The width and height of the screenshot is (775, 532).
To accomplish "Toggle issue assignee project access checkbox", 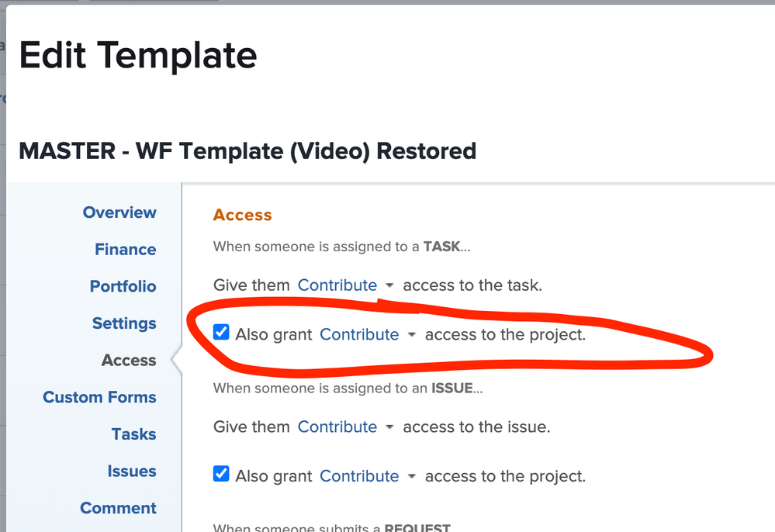I will 222,474.
